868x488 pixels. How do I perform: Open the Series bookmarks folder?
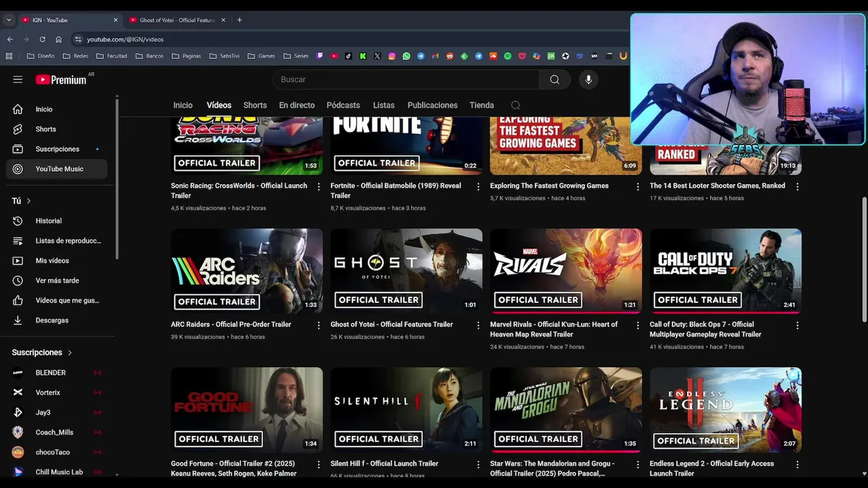coord(296,56)
